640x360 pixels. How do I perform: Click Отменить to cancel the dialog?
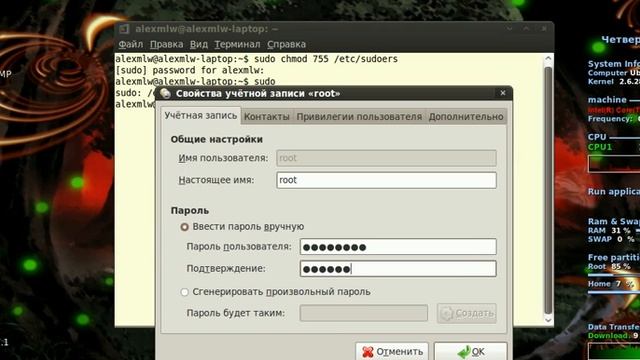pyautogui.click(x=392, y=351)
